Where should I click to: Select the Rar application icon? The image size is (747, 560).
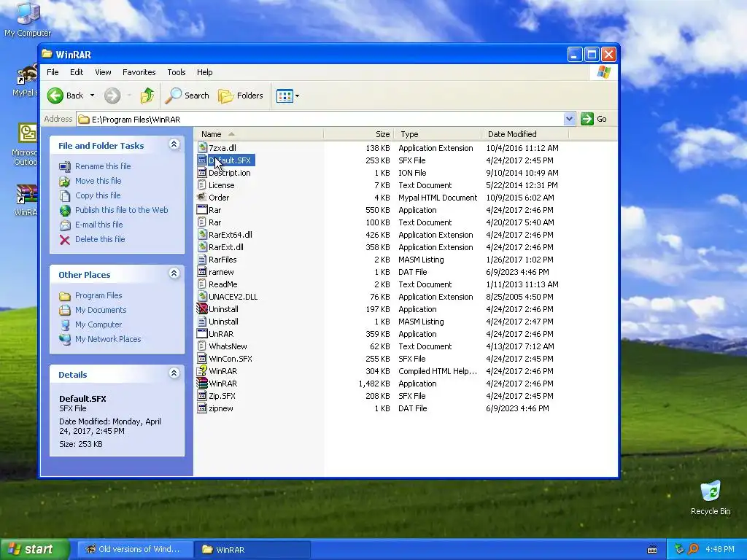tap(202, 210)
